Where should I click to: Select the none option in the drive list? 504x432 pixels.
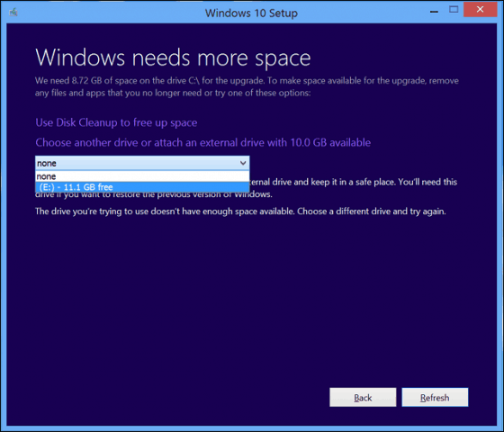tap(142, 176)
